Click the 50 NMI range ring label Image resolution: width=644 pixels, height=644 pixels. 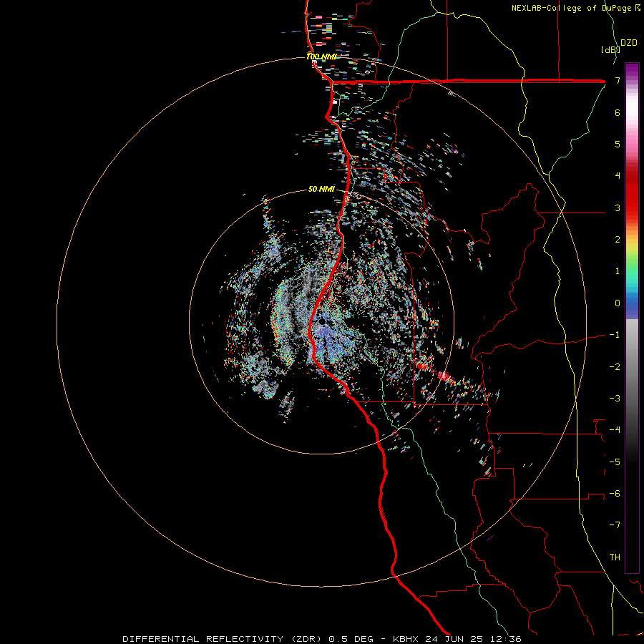(321, 189)
